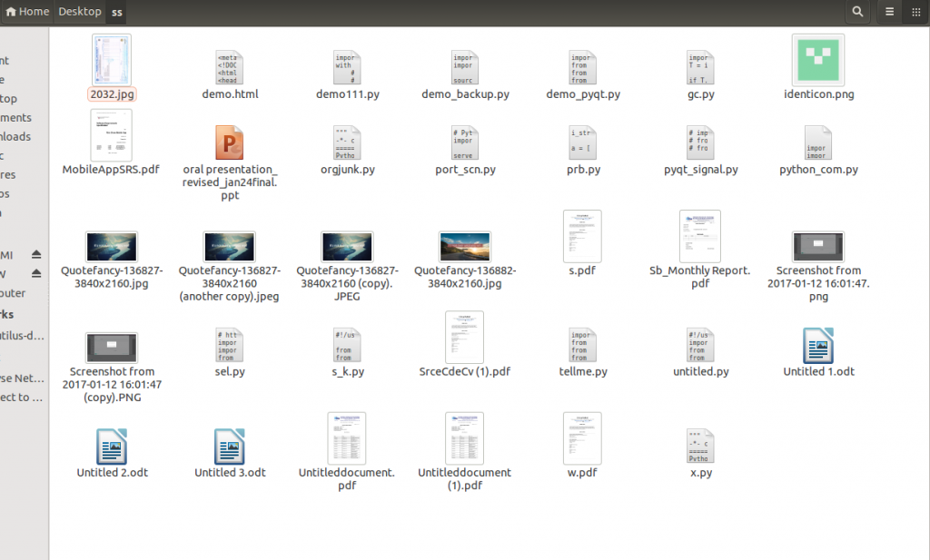This screenshot has height=560, width=930.
Task: Select the identicon.png thumbnail
Action: coord(818,60)
